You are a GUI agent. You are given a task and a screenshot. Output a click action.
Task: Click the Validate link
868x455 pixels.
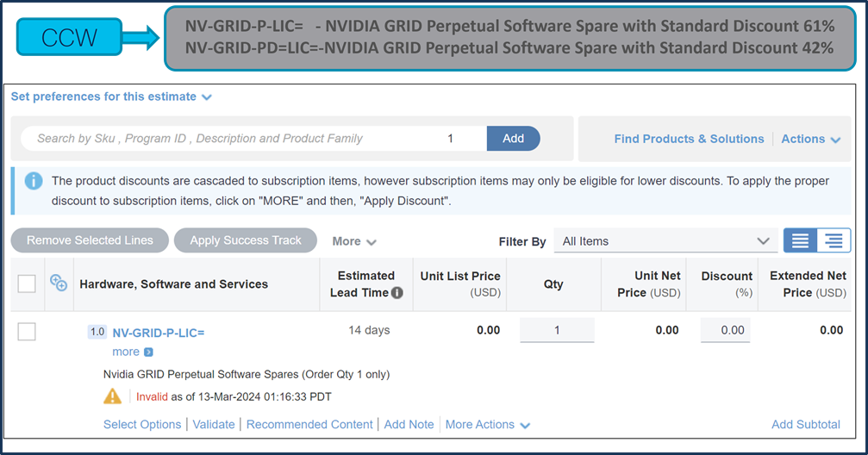[x=214, y=425]
